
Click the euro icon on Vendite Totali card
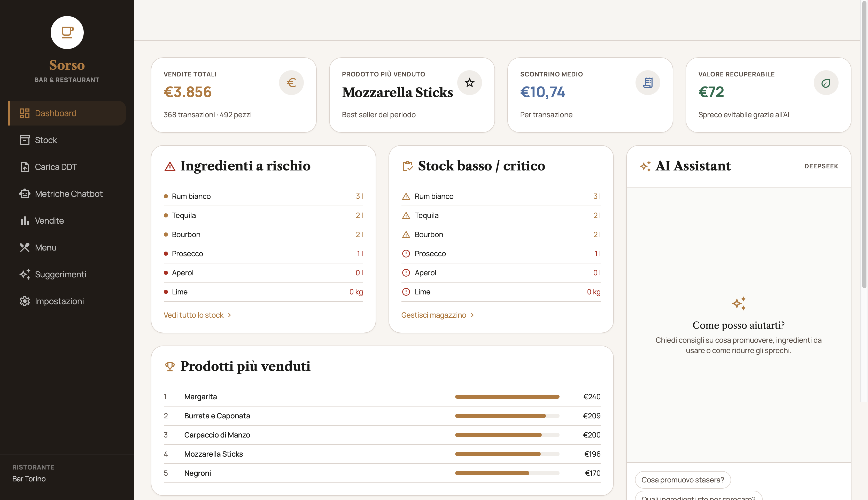tap(291, 82)
